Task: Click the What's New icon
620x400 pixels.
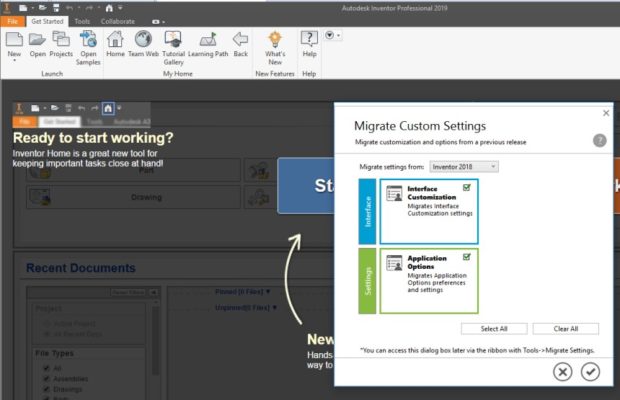Action: coord(275,40)
